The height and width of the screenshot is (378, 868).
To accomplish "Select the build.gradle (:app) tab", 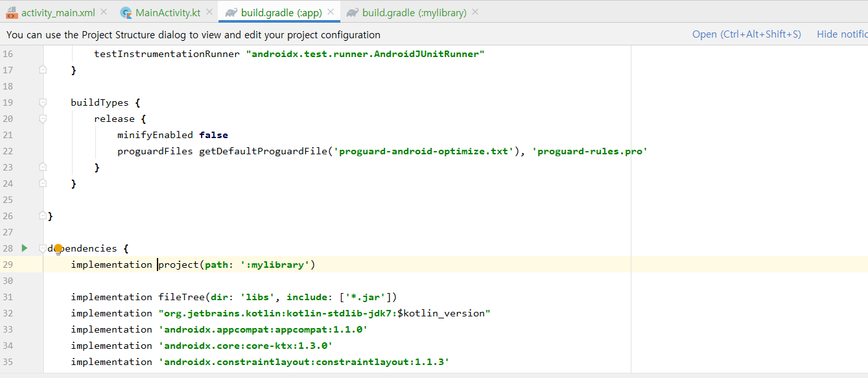I will (x=281, y=12).
